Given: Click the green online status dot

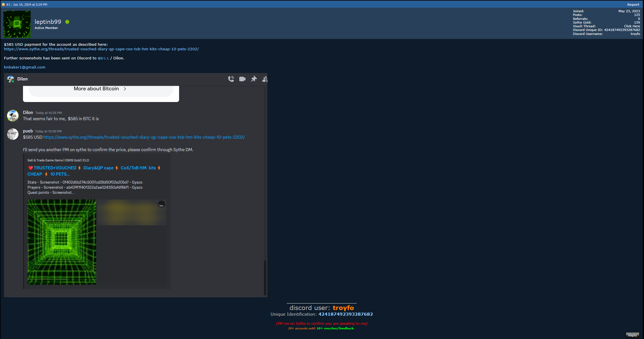Looking at the screenshot, I should 67,22.
